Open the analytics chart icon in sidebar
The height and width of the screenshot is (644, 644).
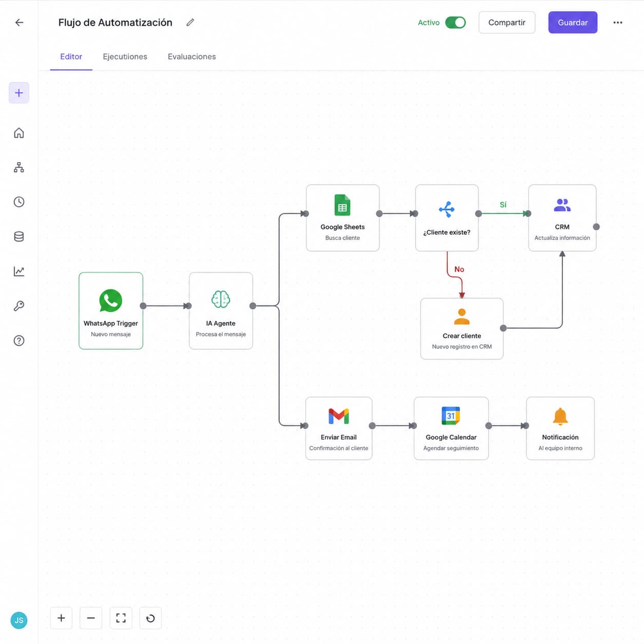[19, 271]
